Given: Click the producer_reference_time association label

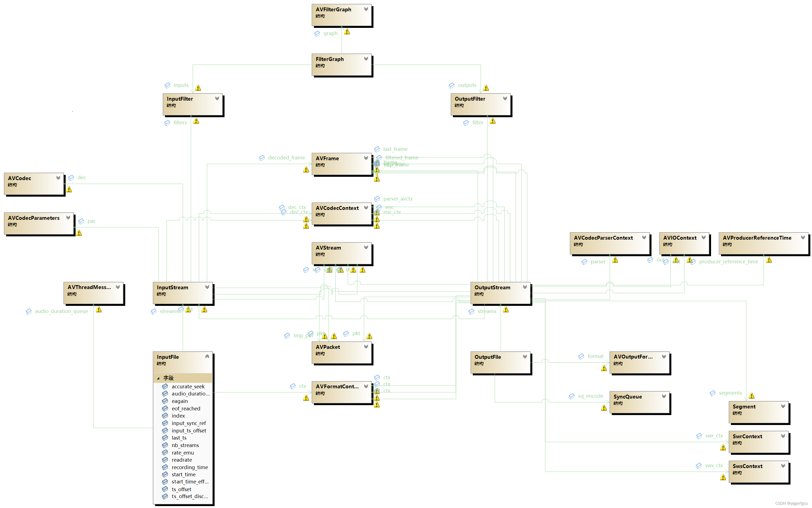Looking at the screenshot, I should 729,261.
